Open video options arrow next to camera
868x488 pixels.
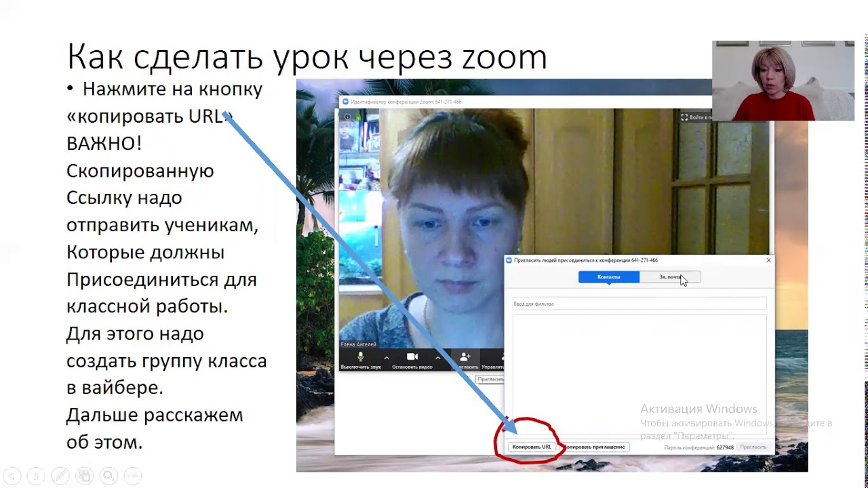click(438, 357)
